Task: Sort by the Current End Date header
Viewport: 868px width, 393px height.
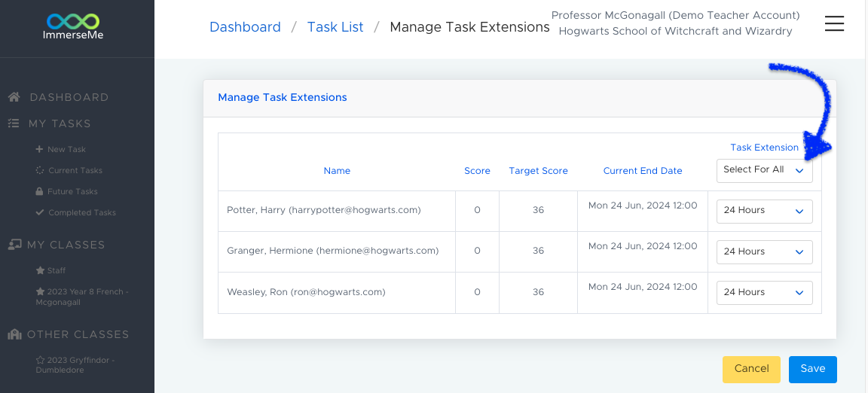Action: 643,171
